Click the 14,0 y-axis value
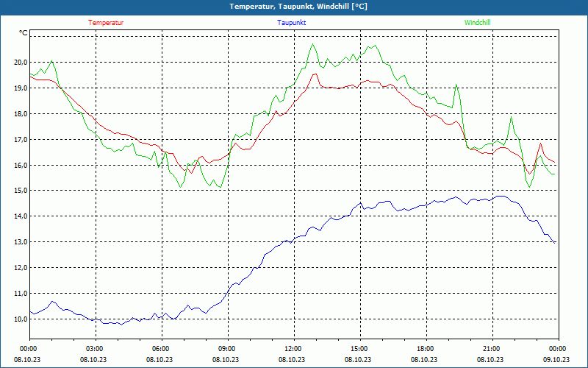This screenshot has height=368, width=588. (21, 216)
